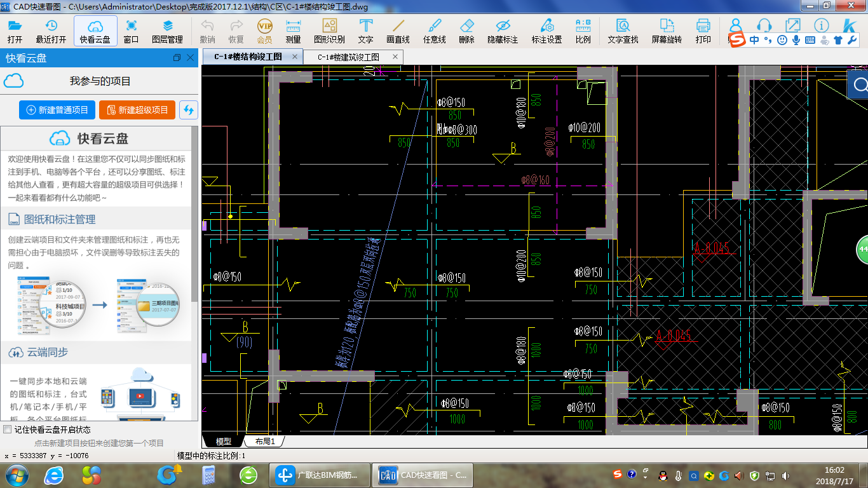Select the 布局1 layout tab
Viewport: 868px width, 488px height.
(265, 441)
